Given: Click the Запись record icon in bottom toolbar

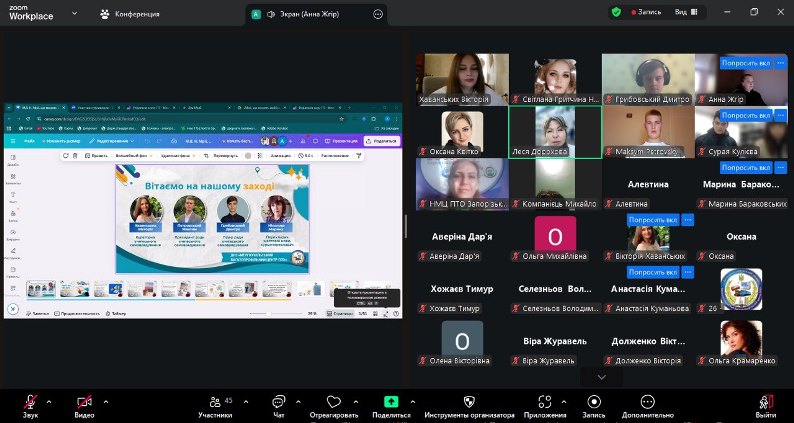Looking at the screenshot, I should 593,407.
